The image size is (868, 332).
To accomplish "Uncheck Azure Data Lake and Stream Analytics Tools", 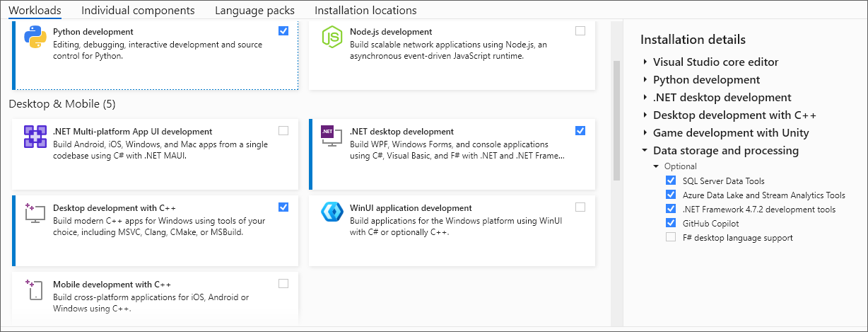I will pos(671,195).
